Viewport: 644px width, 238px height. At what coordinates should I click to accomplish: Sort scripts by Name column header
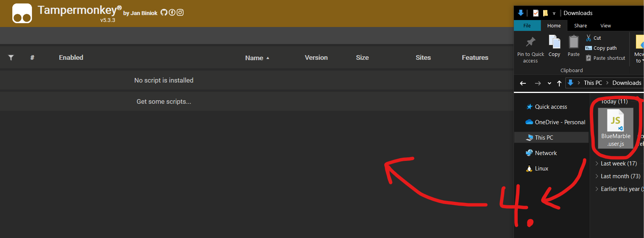254,58
